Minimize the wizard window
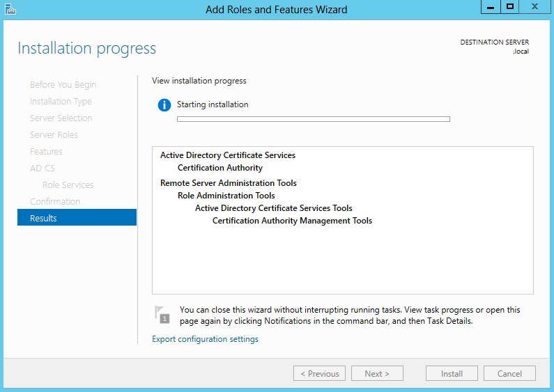This screenshot has width=554, height=392. [491, 7]
